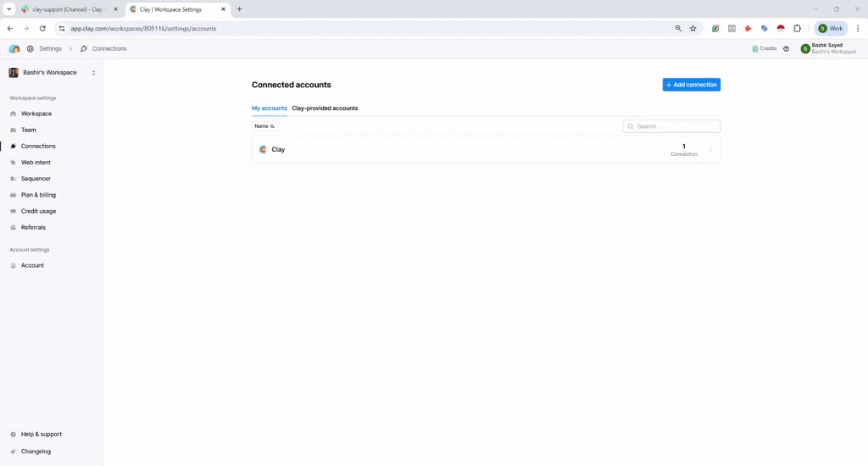Image resolution: width=868 pixels, height=466 pixels.
Task: Expand the Clay connection row chevron
Action: (x=709, y=150)
